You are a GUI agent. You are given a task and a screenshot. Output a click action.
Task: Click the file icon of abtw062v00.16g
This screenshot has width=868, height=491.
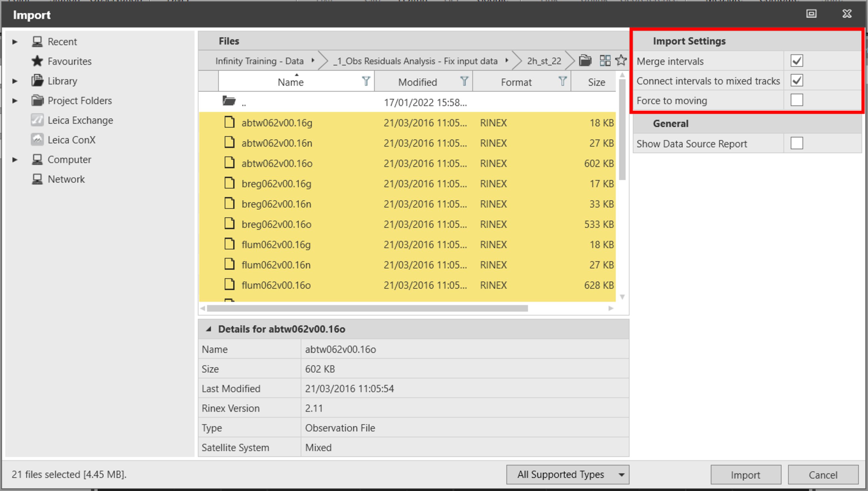229,122
